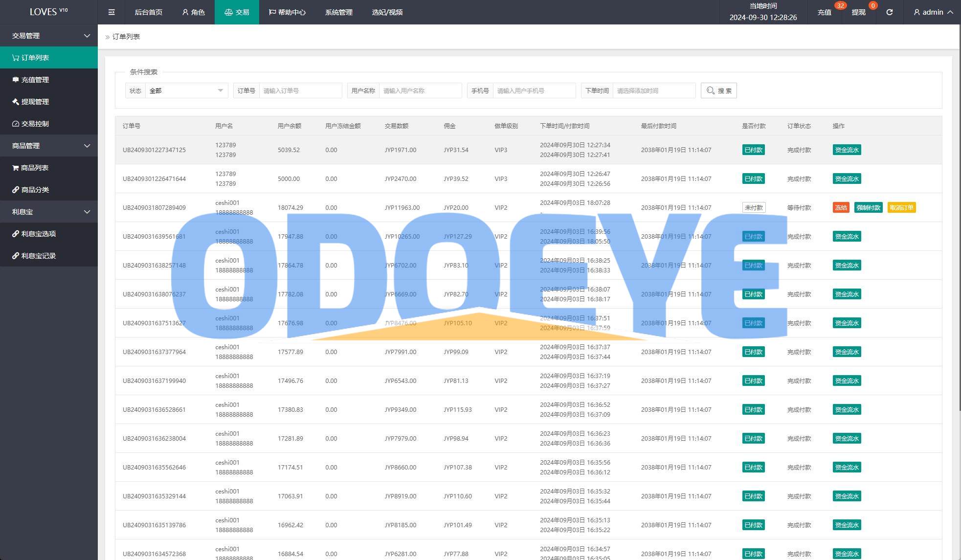Open 选妃/视频 menu
961x560 pixels.
pos(387,12)
